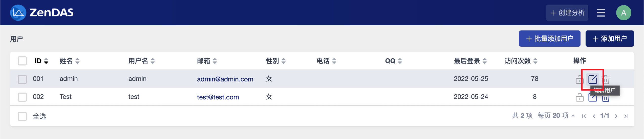Sort users by 邮箱 column header
Viewport: 644px width, 139px height.
[x=207, y=61]
